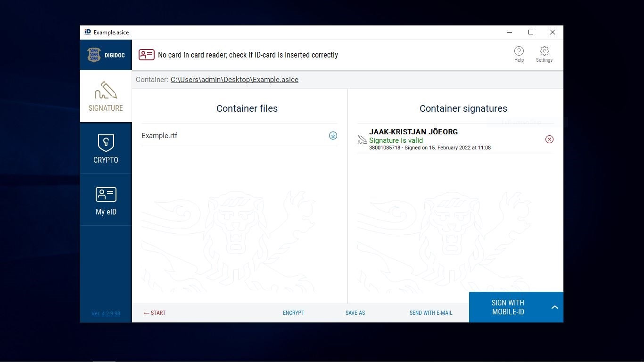The height and width of the screenshot is (362, 644).
Task: Click the Encrypt button
Action: click(293, 313)
